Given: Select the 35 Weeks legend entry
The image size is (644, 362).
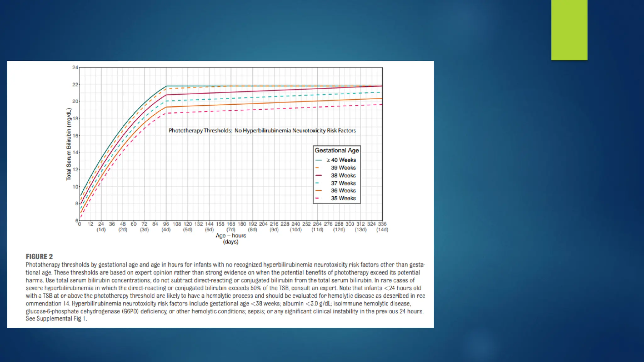Looking at the screenshot, I should (x=343, y=198).
